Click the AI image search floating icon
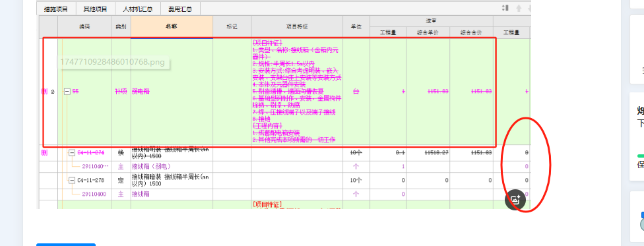Image resolution: width=644 pixels, height=246 pixels. pos(515,200)
